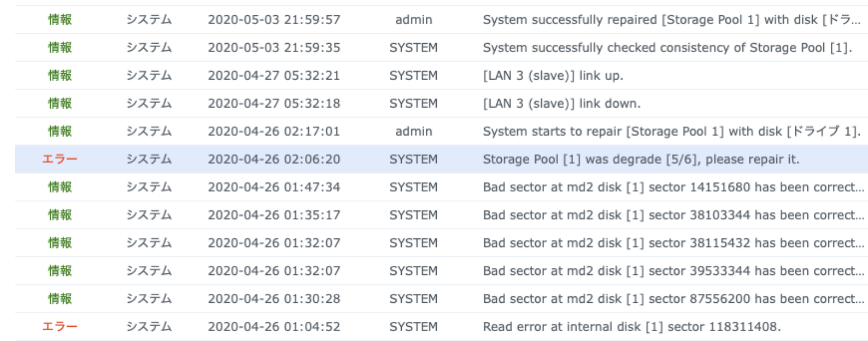The width and height of the screenshot is (868, 341).
Task: Select the bad sector 38115432 log entry
Action: click(x=673, y=243)
